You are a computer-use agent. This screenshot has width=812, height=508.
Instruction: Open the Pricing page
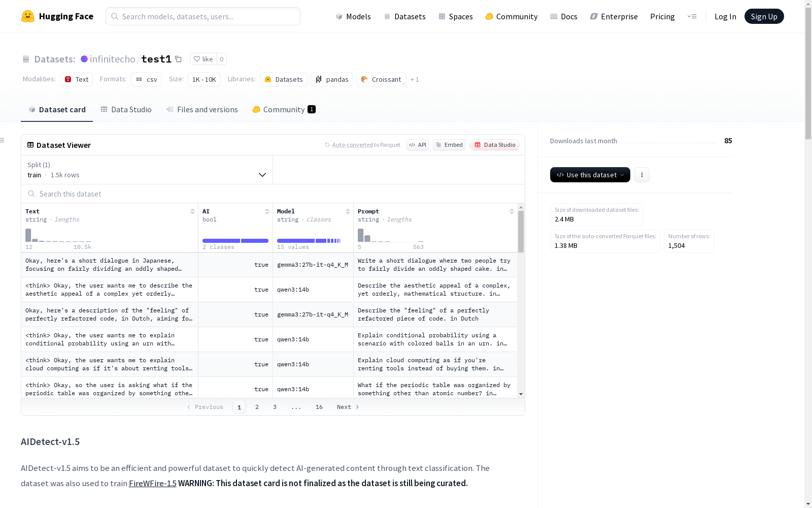(x=662, y=16)
